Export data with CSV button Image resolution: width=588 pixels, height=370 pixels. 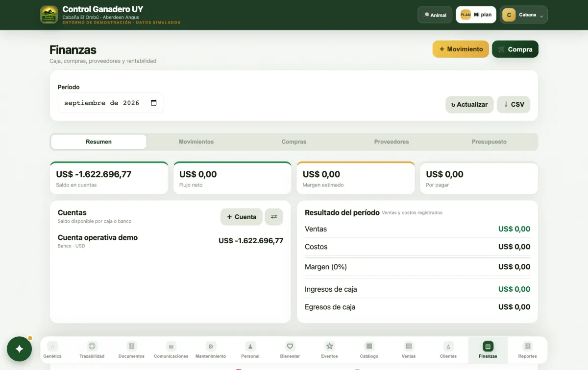tap(514, 104)
